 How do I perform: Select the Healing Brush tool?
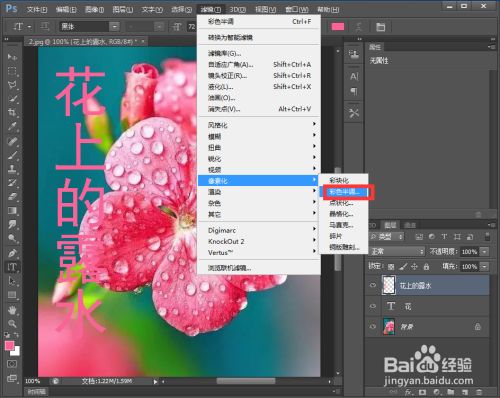[12, 141]
